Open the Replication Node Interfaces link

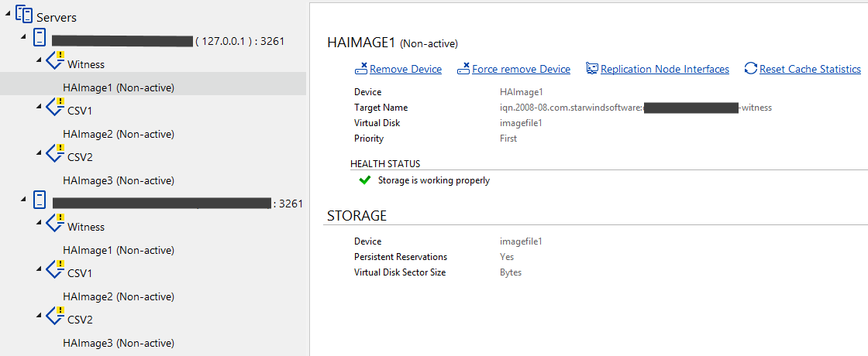665,69
